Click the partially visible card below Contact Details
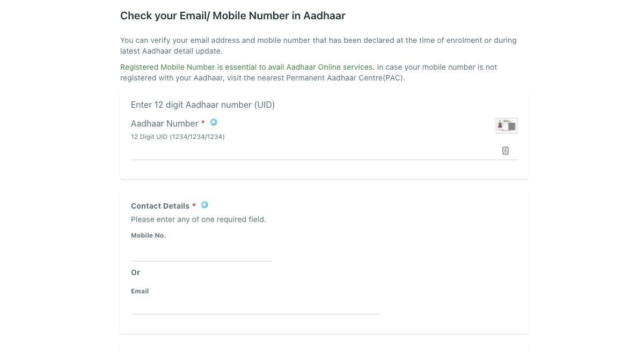The height and width of the screenshot is (362, 644). [x=324, y=354]
